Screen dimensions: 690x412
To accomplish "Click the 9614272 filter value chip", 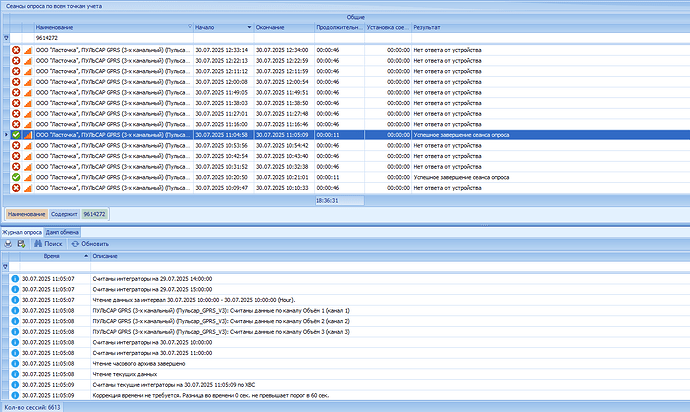I will click(x=97, y=214).
